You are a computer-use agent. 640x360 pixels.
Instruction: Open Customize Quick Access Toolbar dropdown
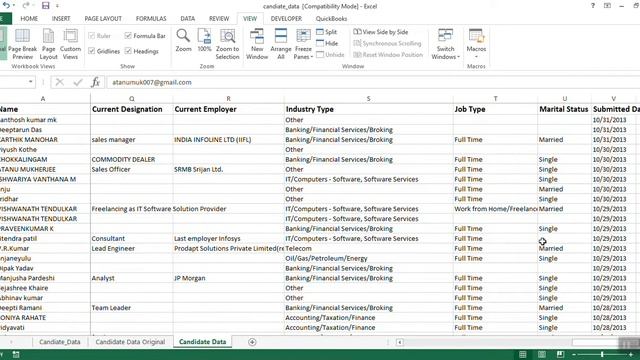click(x=57, y=6)
